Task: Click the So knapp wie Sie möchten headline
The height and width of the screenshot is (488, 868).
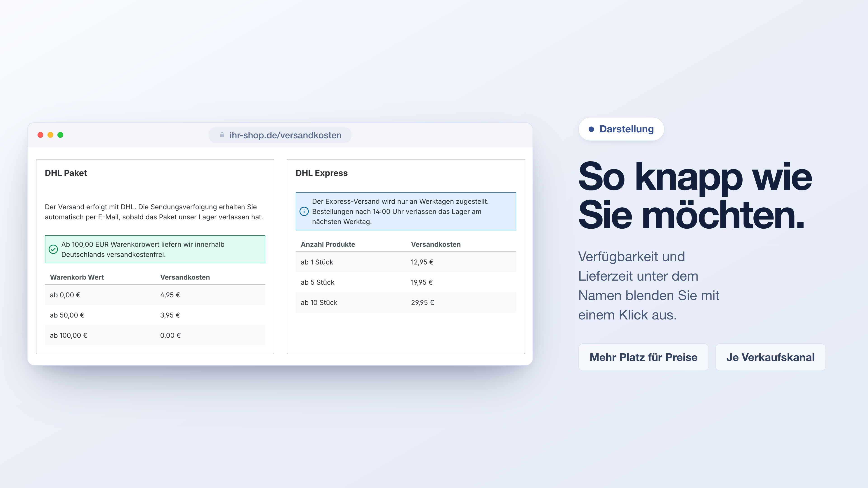Action: point(695,196)
